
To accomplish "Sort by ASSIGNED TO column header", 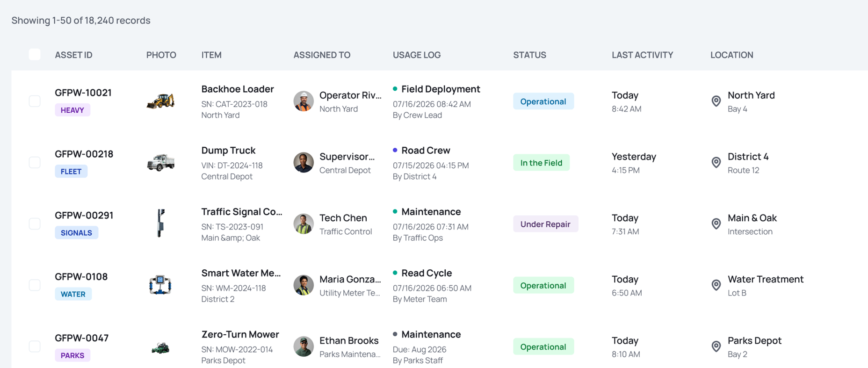I will pos(322,55).
